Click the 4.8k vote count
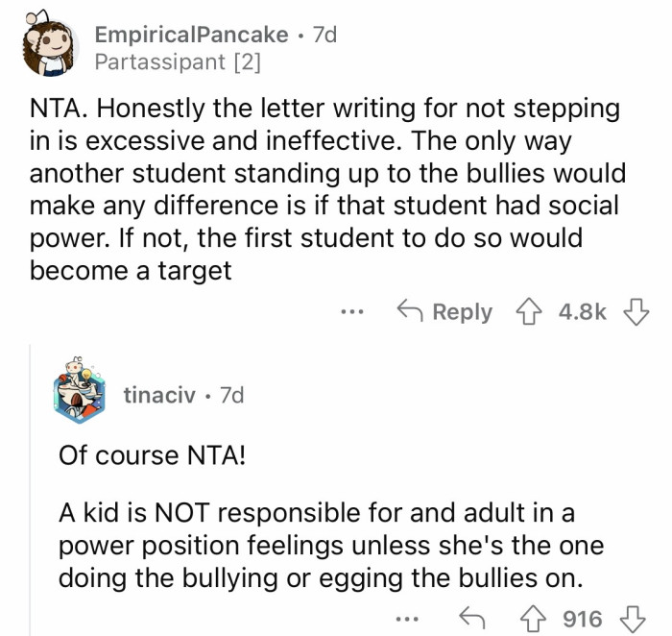672x636 pixels. click(582, 312)
